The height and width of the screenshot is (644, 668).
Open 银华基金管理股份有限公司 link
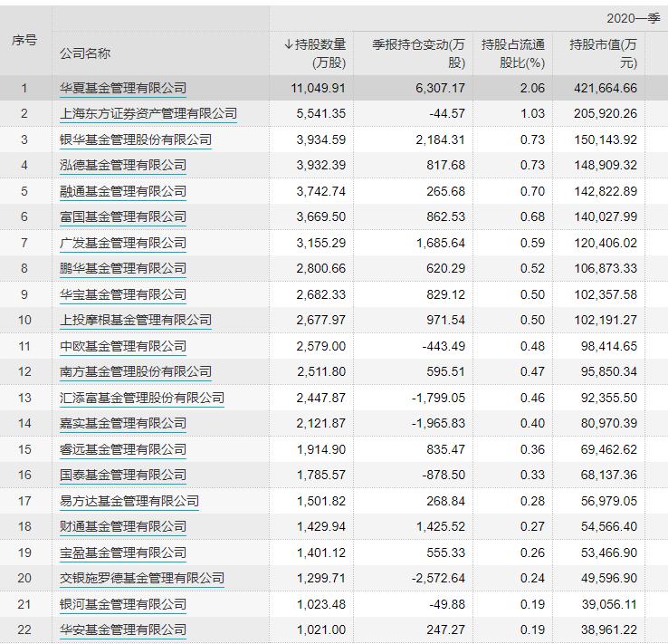click(x=136, y=139)
